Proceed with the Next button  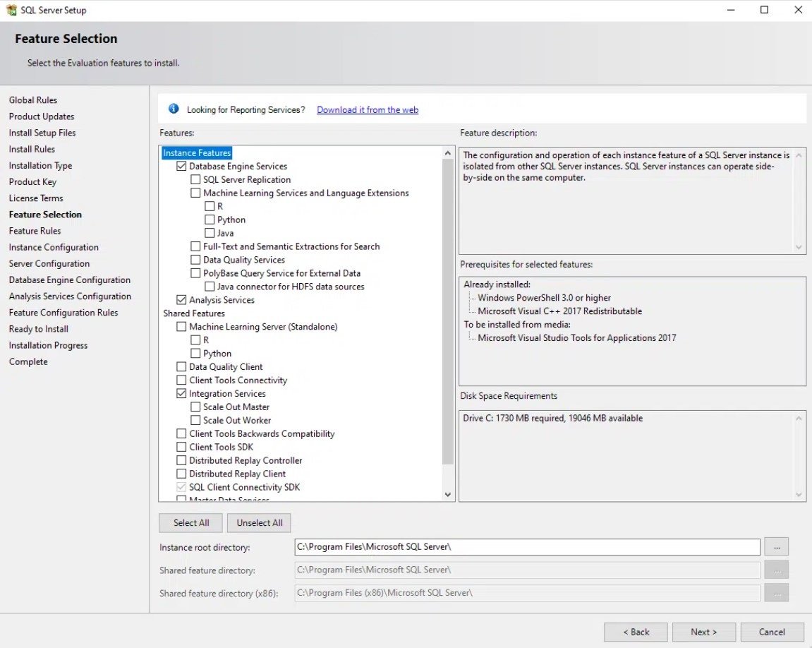(704, 632)
